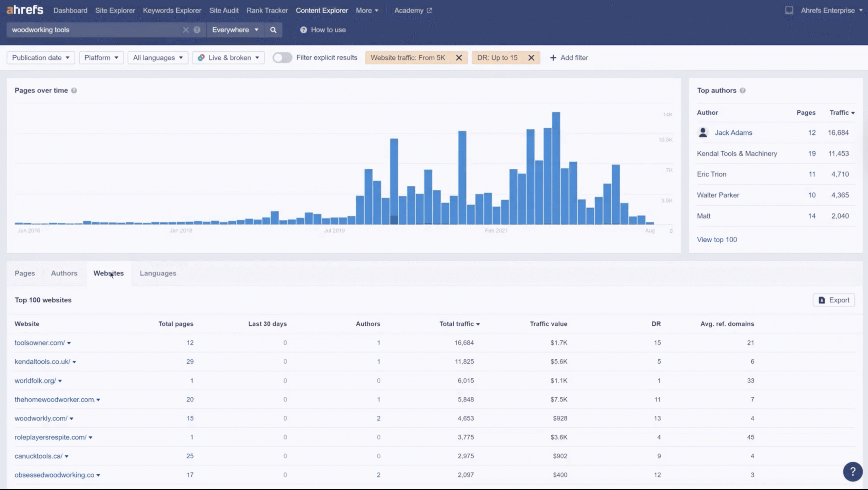Click the Traffic value column header
868x490 pixels.
[x=548, y=324]
